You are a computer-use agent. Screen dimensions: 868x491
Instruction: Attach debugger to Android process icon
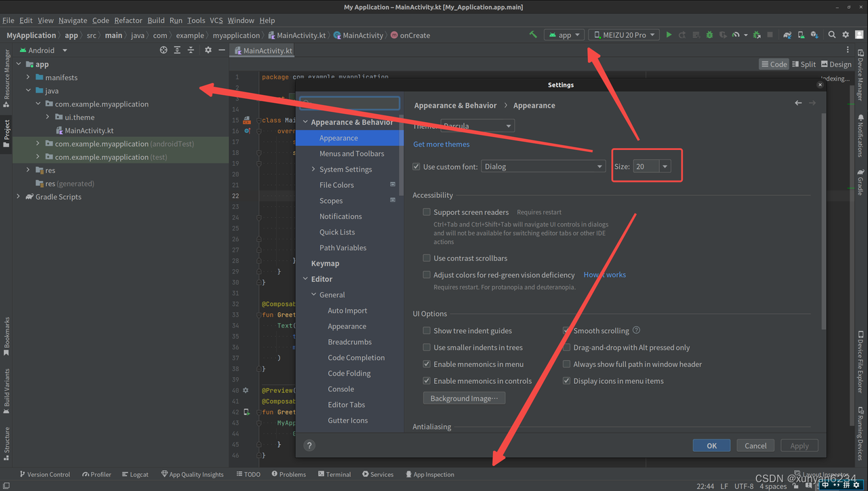(757, 35)
